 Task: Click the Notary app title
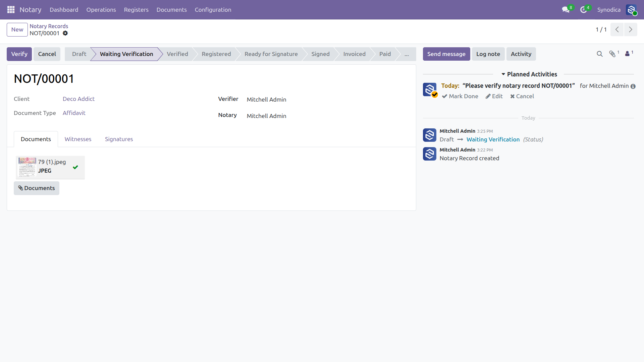[x=31, y=10]
